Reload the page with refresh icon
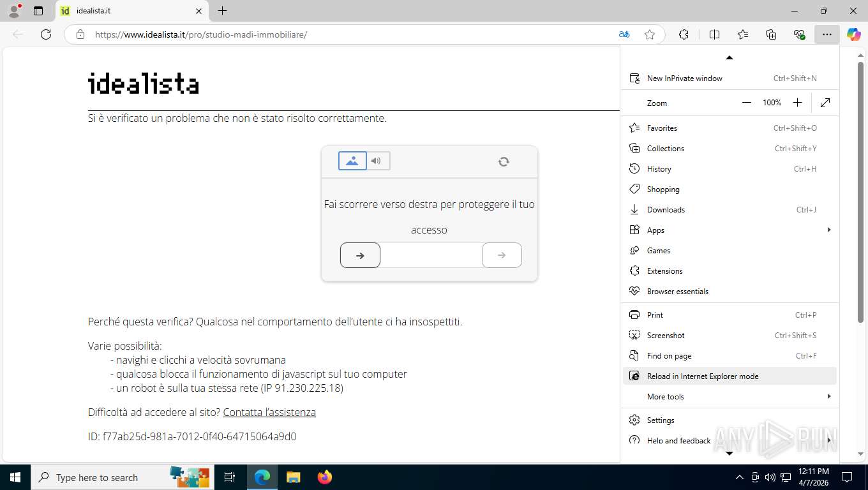868x490 pixels. click(x=46, y=34)
